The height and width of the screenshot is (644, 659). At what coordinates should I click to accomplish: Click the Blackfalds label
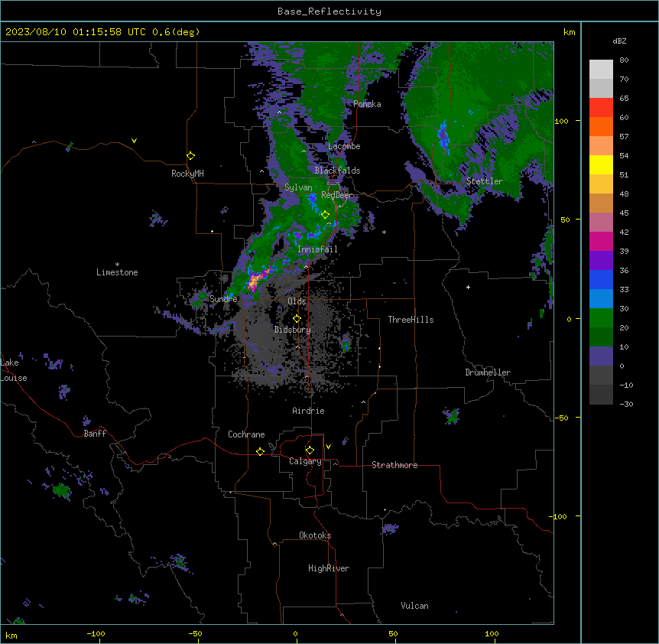coord(337,171)
